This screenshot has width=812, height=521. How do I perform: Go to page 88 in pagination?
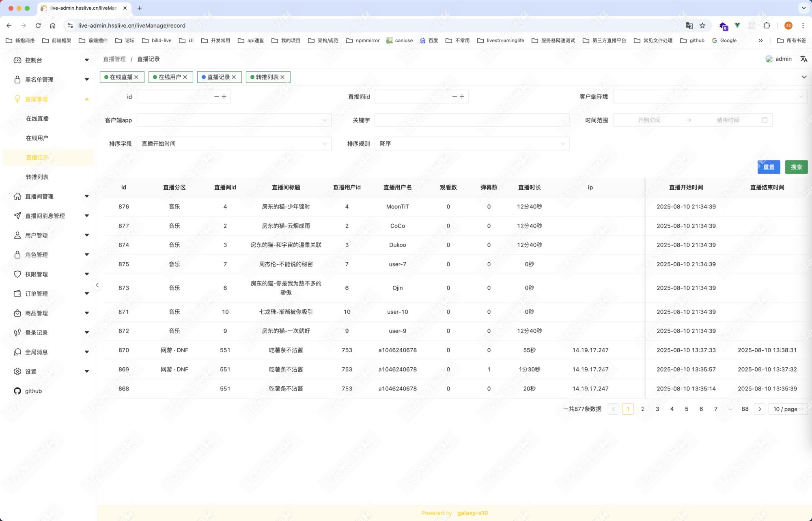[x=745, y=409]
